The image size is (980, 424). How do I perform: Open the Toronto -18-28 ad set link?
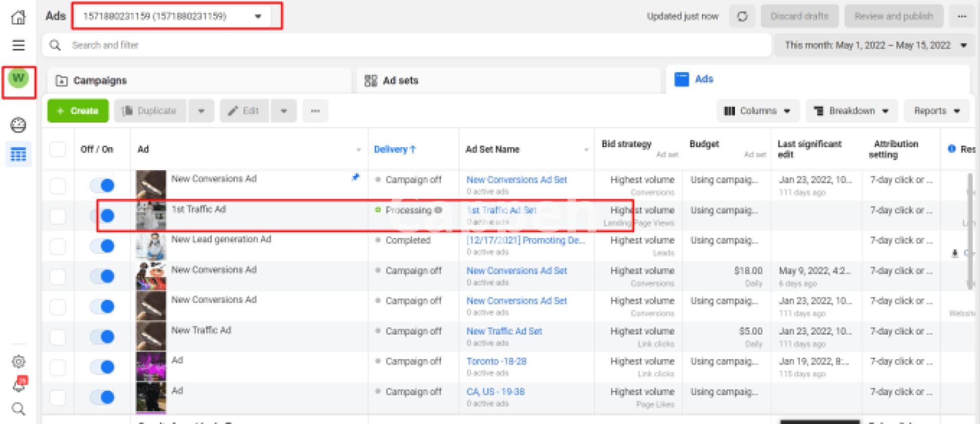496,361
